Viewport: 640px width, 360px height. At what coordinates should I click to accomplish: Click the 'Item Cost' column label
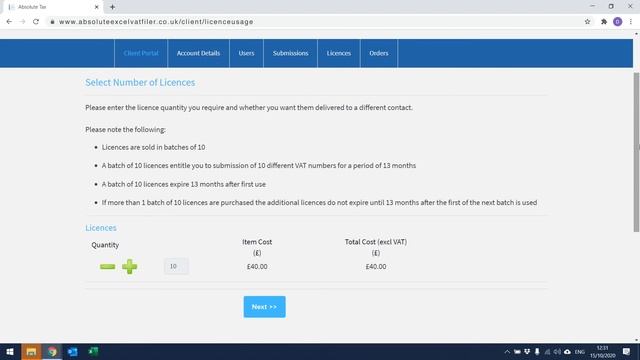tap(257, 242)
